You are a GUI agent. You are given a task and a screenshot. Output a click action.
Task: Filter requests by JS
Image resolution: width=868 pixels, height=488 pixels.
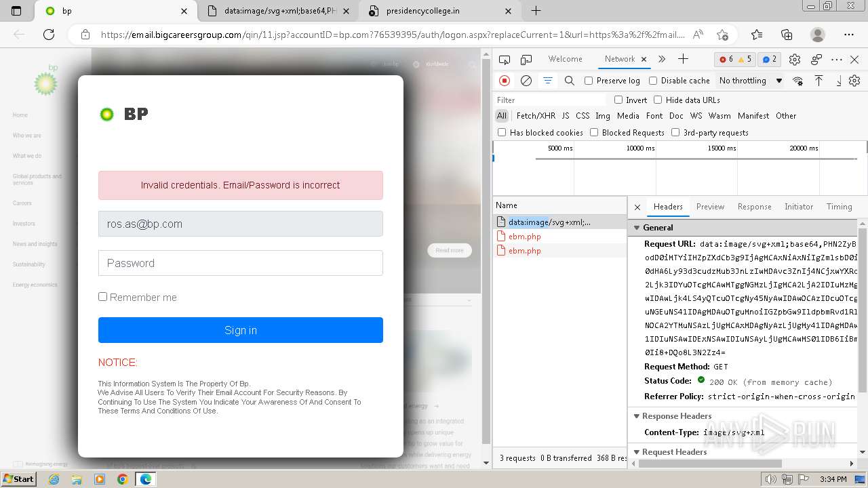click(x=565, y=116)
